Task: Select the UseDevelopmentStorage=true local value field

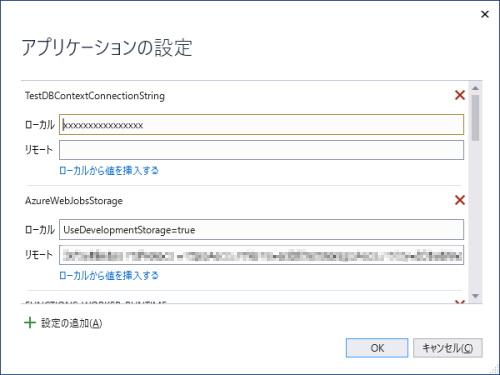Action: point(261,229)
